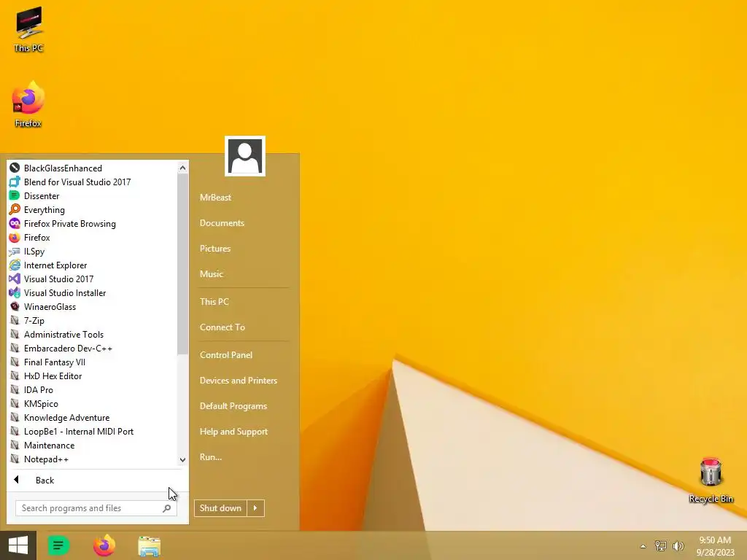Select the Recycle Bin on desktop

(711, 480)
